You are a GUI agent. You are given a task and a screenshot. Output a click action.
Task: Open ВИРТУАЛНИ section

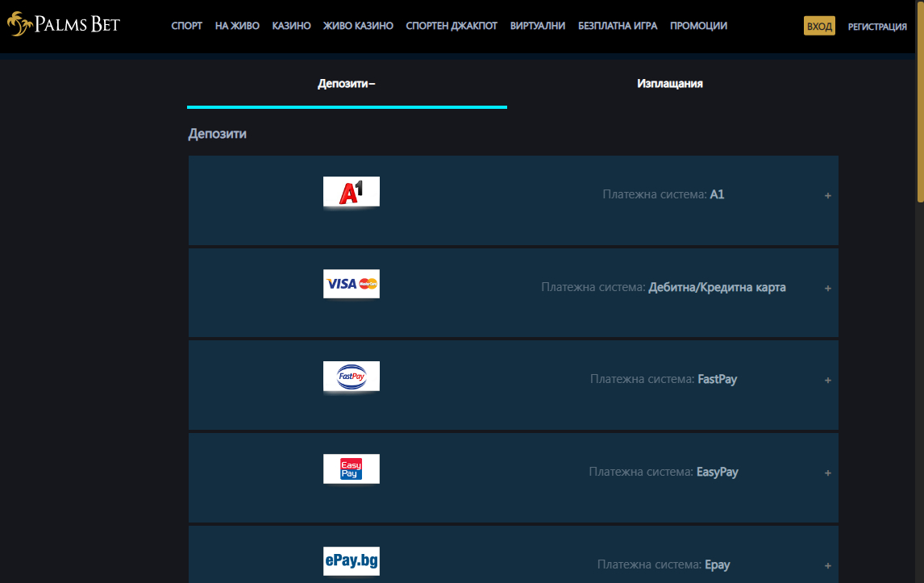point(538,26)
